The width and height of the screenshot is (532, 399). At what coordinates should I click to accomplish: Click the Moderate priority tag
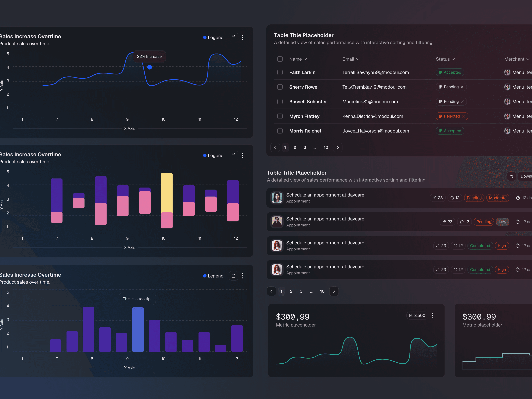pos(498,198)
